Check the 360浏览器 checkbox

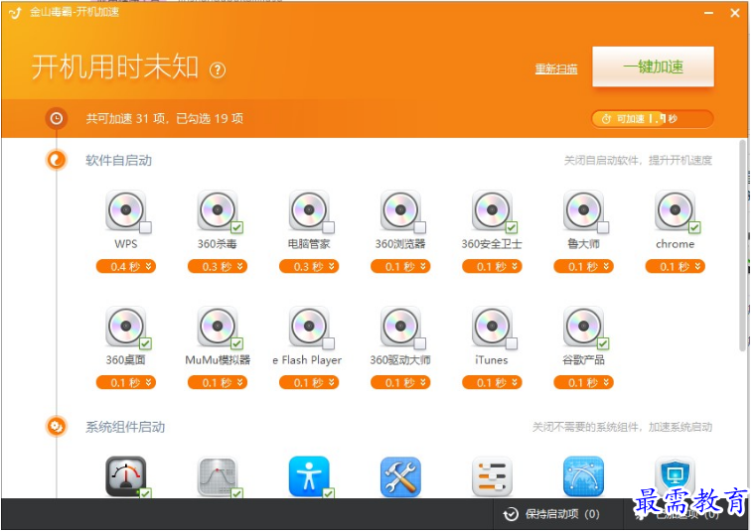(420, 227)
